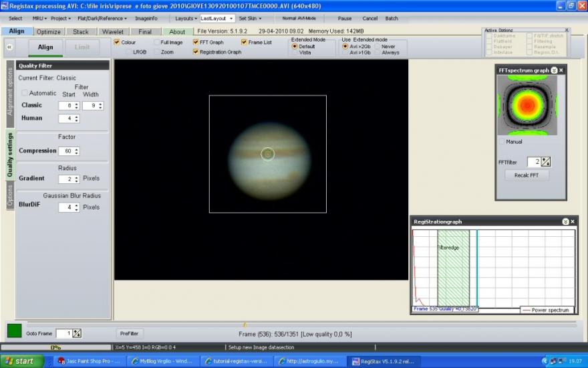Switch to the astrogiulio browser taskbar window
The width and height of the screenshot is (588, 368).
click(310, 361)
